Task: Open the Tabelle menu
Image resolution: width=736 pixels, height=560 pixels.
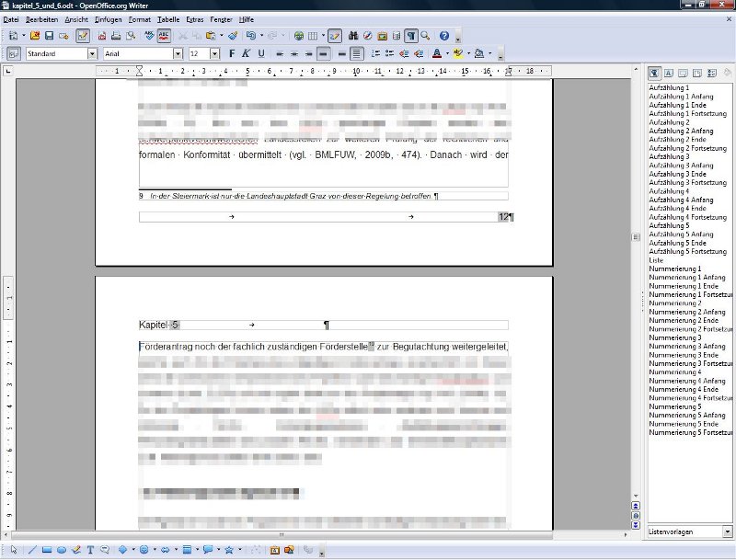Action: click(168, 19)
